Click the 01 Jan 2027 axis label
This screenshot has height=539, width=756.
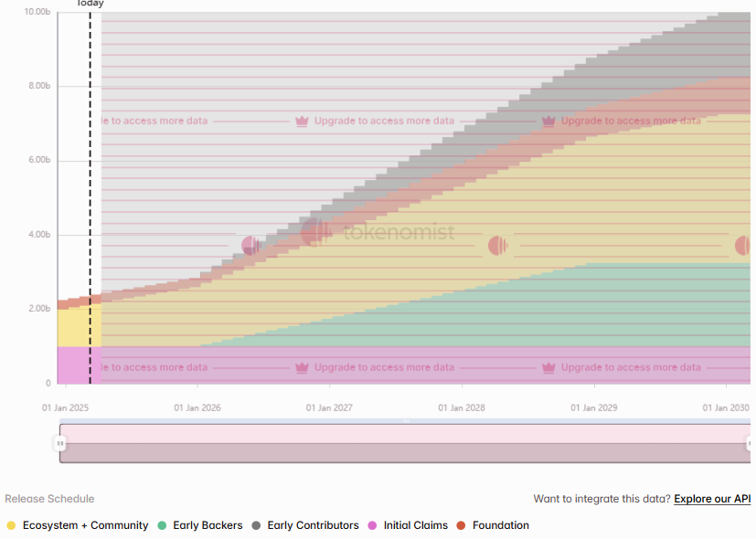click(x=329, y=408)
